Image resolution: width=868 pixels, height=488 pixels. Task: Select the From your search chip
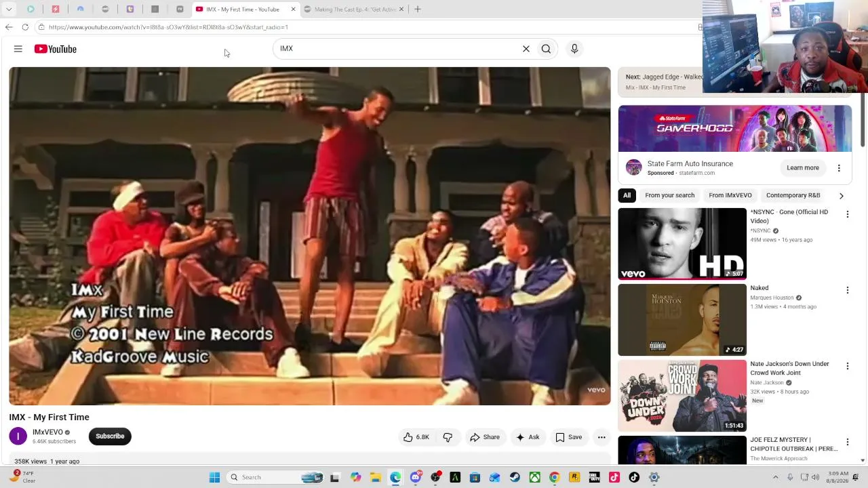[670, 195]
